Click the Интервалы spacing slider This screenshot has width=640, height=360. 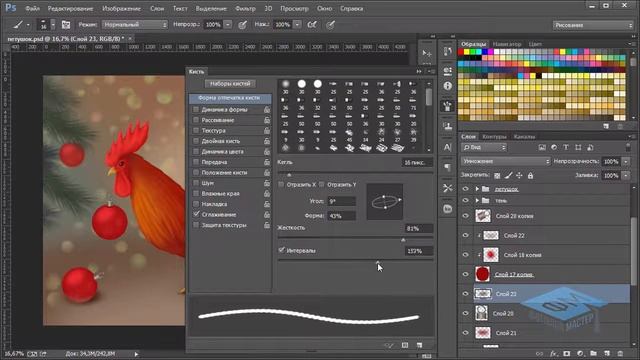[x=355, y=260]
